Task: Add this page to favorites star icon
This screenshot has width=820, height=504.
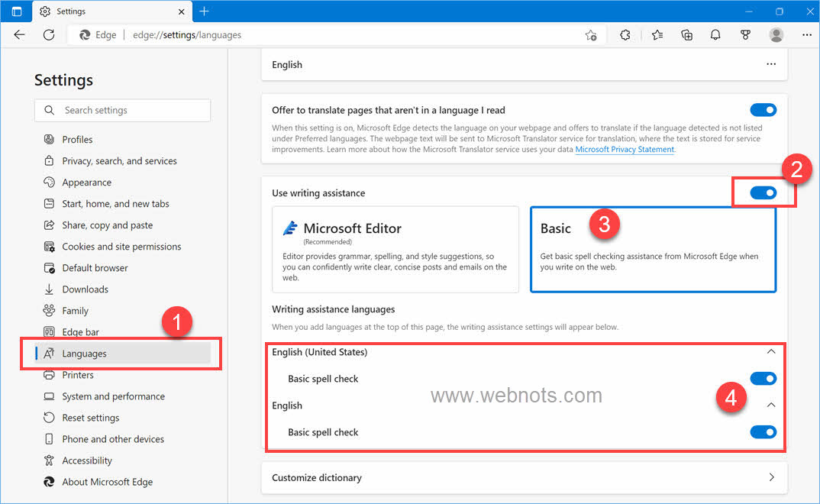Action: [x=591, y=35]
